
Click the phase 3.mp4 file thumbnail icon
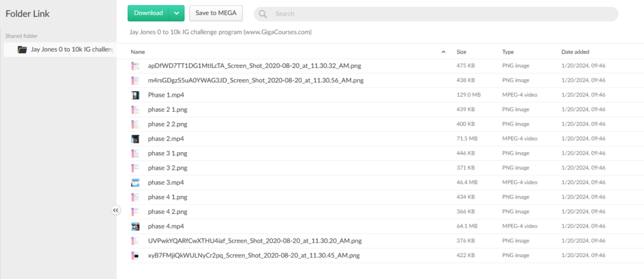(x=135, y=183)
